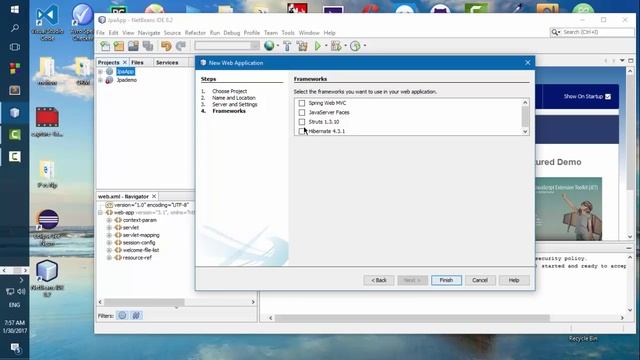Viewport: 640px width, 360px height.
Task: Click the frameworks list scroll up arrow
Action: pos(525,102)
